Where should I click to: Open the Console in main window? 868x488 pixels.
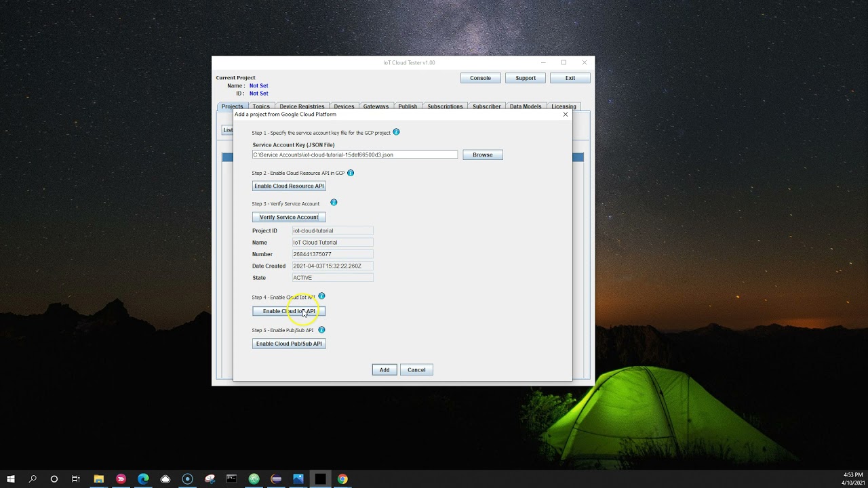tap(480, 78)
